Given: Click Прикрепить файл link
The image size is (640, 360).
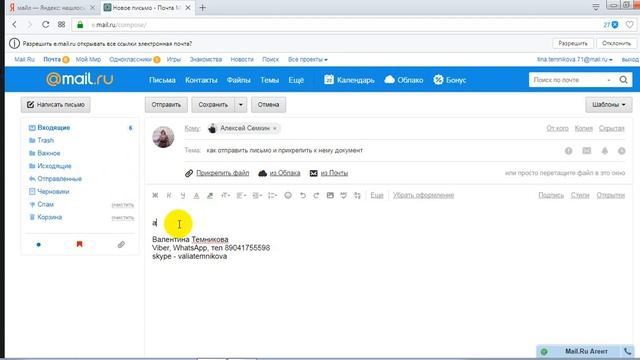Looking at the screenshot, I should point(222,173).
